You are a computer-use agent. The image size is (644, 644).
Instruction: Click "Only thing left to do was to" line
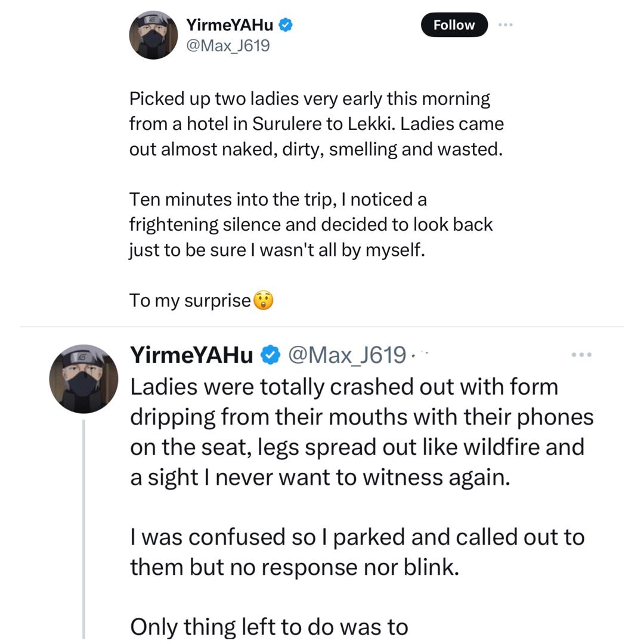pos(269,627)
